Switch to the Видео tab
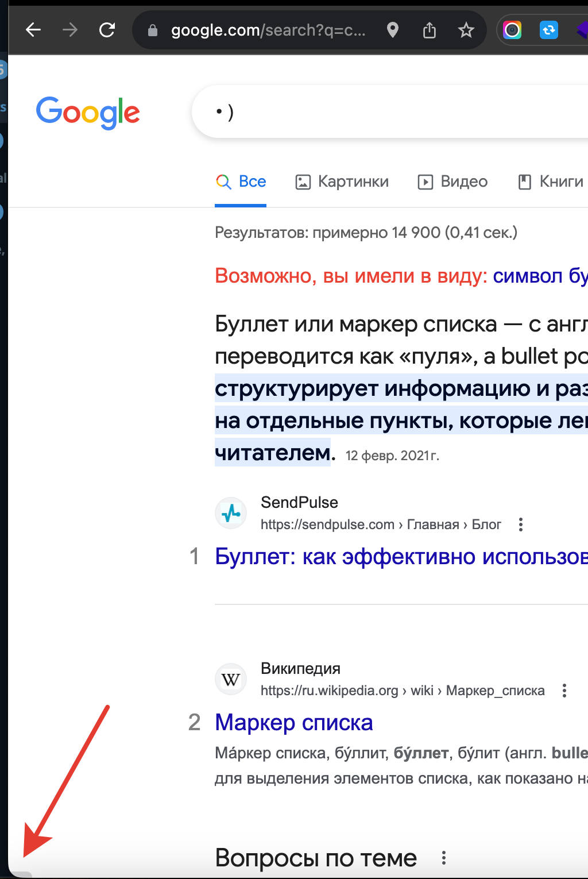 (x=453, y=182)
